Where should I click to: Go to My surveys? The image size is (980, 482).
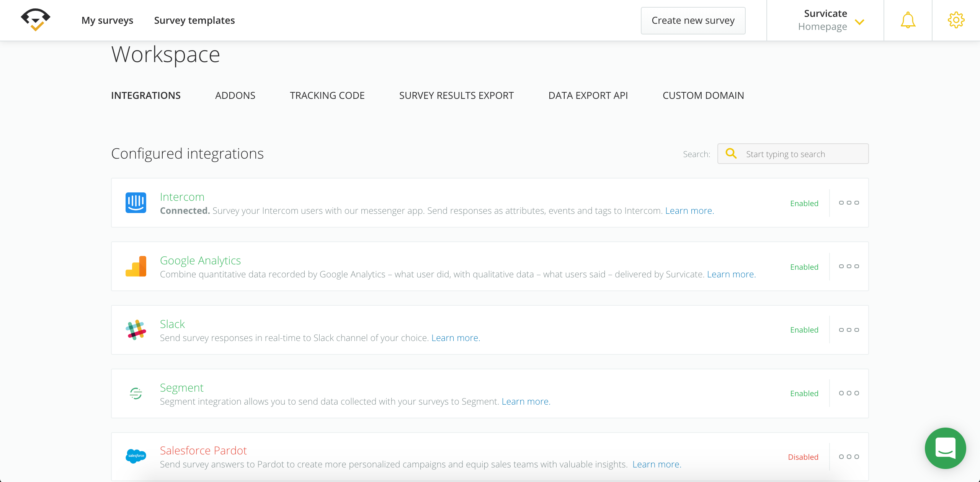[x=107, y=20]
